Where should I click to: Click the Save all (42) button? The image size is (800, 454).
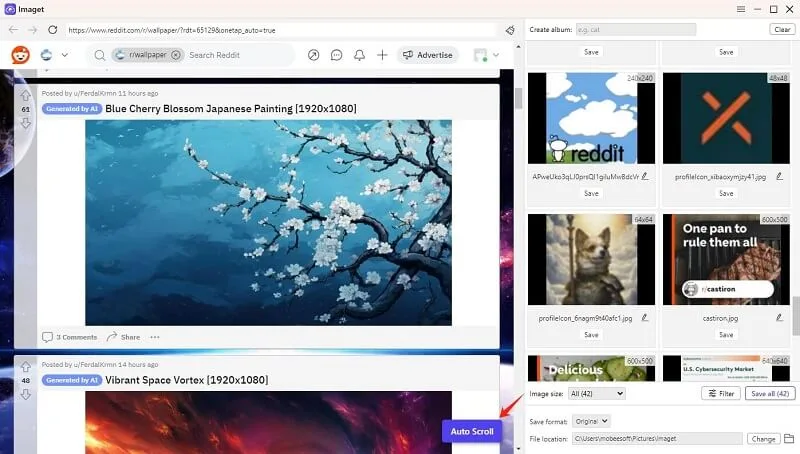tap(770, 394)
